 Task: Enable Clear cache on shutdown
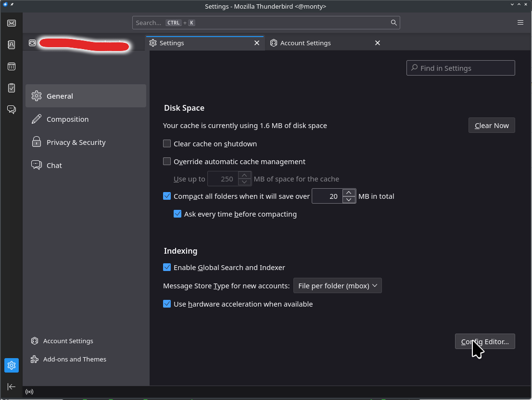(x=167, y=143)
